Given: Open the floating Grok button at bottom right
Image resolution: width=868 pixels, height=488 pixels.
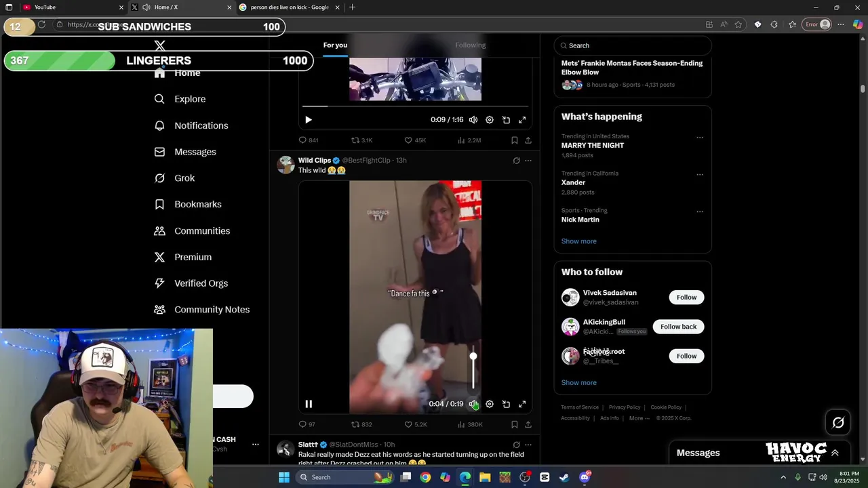Looking at the screenshot, I should (838, 423).
